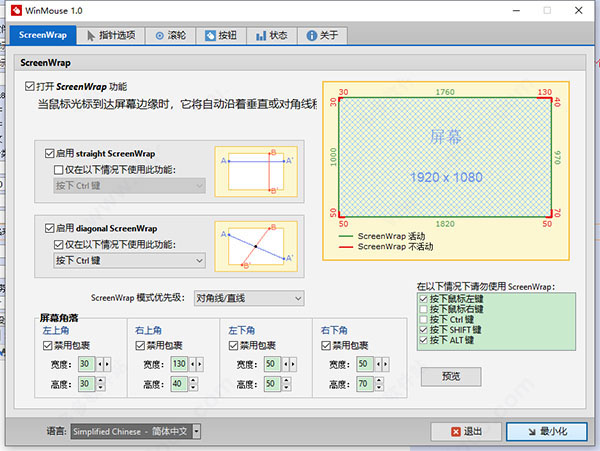
Task: Check 仅在以下情况下使用此功能 under straight ScreenWrap
Action: pos(59,169)
